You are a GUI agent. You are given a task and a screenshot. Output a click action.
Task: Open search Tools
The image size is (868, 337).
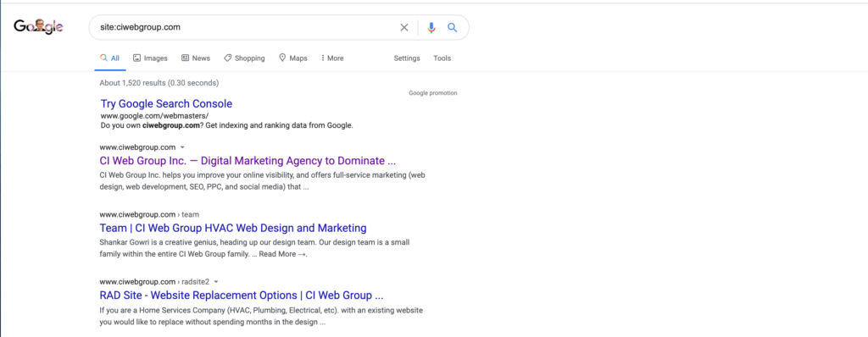tap(442, 58)
